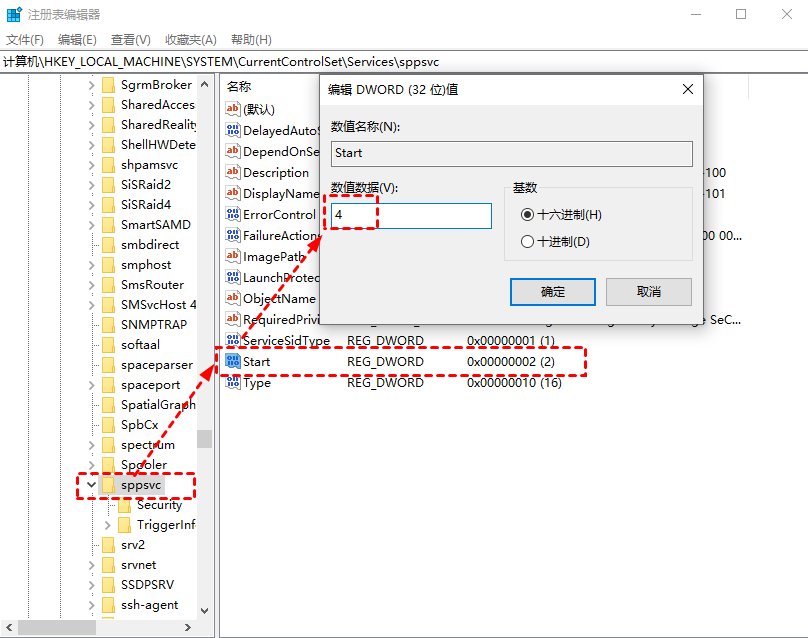
Task: Click the sppsvc folder icon
Action: [108, 485]
